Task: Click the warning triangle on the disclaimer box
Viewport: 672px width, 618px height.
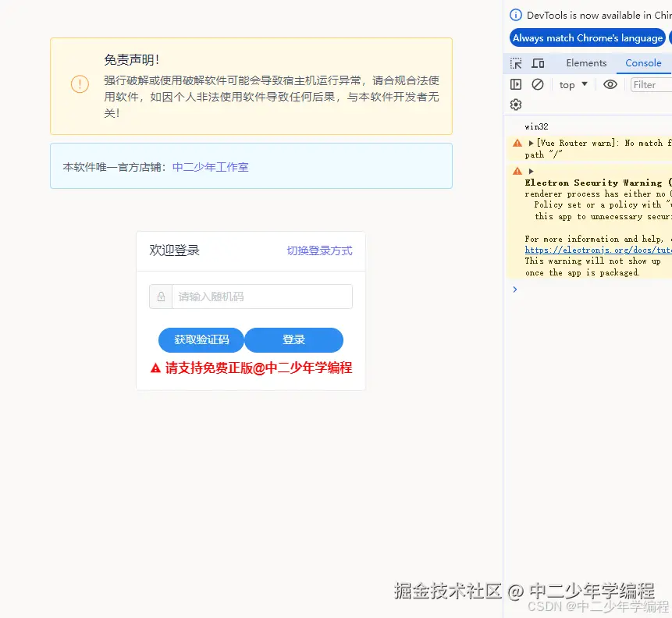Action: point(80,83)
